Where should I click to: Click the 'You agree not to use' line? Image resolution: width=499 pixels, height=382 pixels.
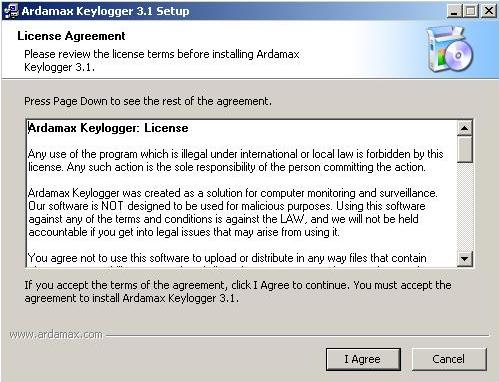pyautogui.click(x=227, y=258)
